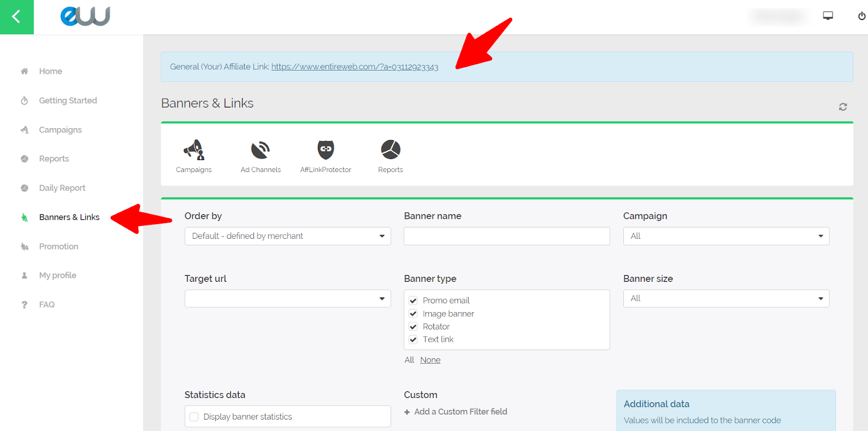
Task: Click the Banner name input field
Action: pyautogui.click(x=507, y=236)
